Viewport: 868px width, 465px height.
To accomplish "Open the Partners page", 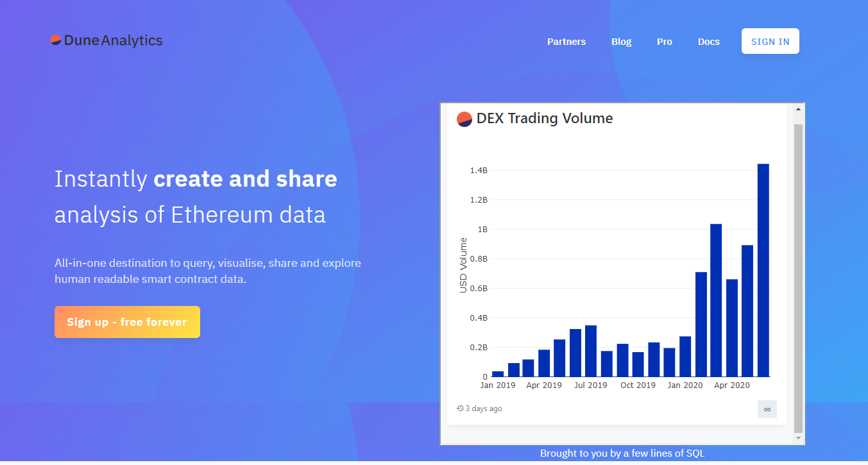I will pyautogui.click(x=566, y=42).
